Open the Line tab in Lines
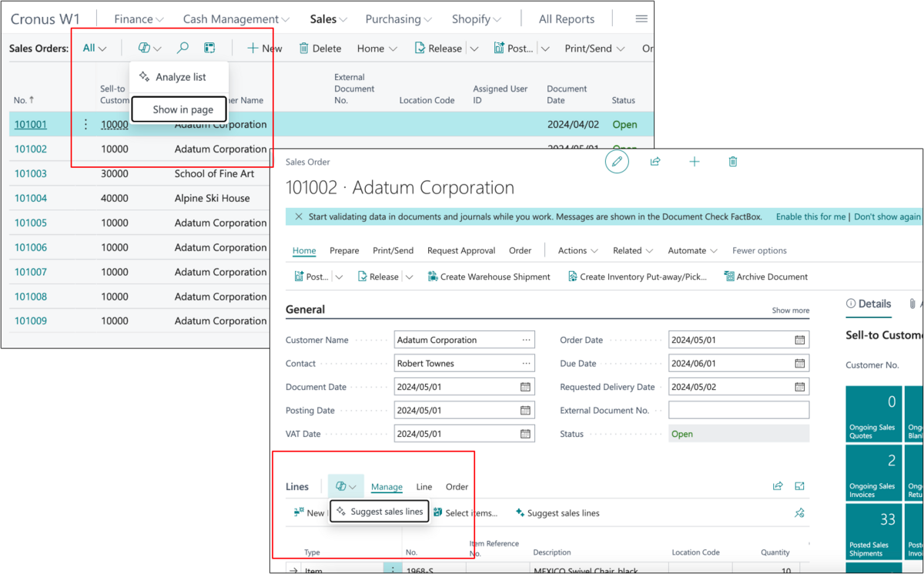Viewport: 924px width, 574px height. tap(424, 487)
